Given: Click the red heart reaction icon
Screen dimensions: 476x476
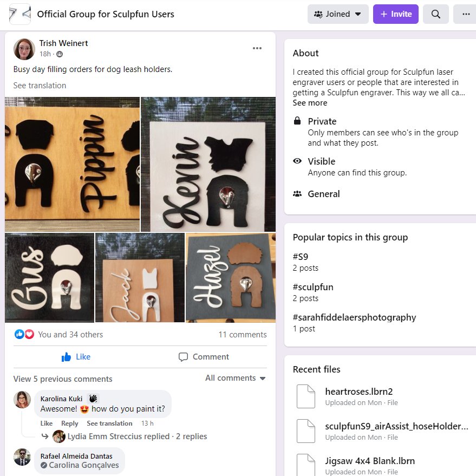Looking at the screenshot, I should click(29, 334).
